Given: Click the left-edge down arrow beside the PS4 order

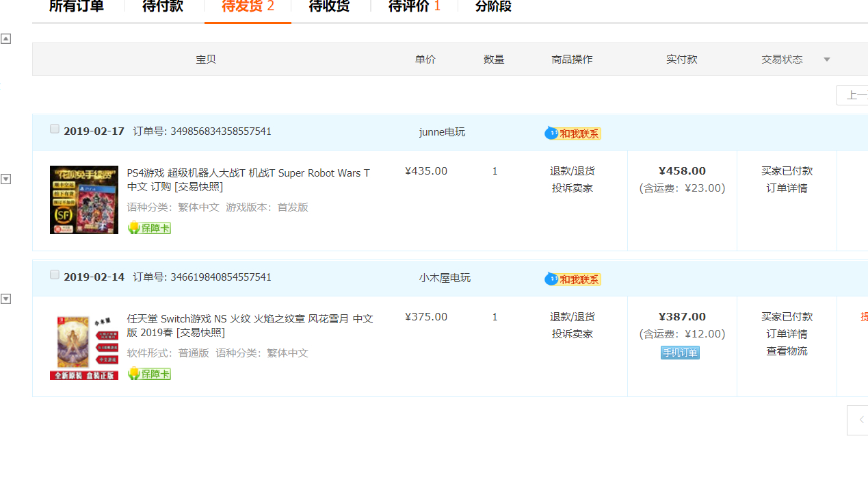Looking at the screenshot, I should pyautogui.click(x=5, y=179).
